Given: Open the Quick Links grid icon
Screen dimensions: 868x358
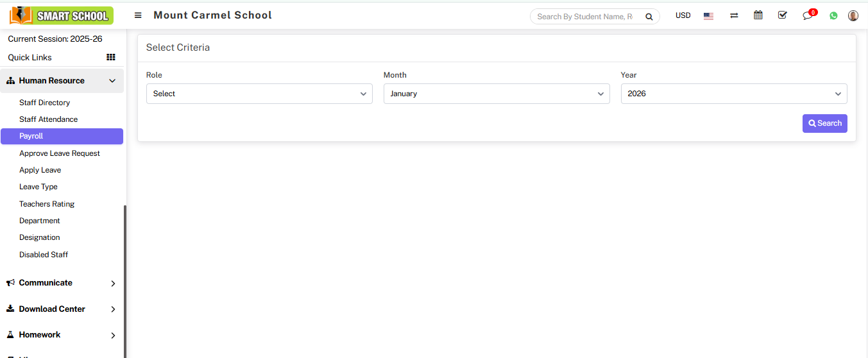Looking at the screenshot, I should coord(111,57).
